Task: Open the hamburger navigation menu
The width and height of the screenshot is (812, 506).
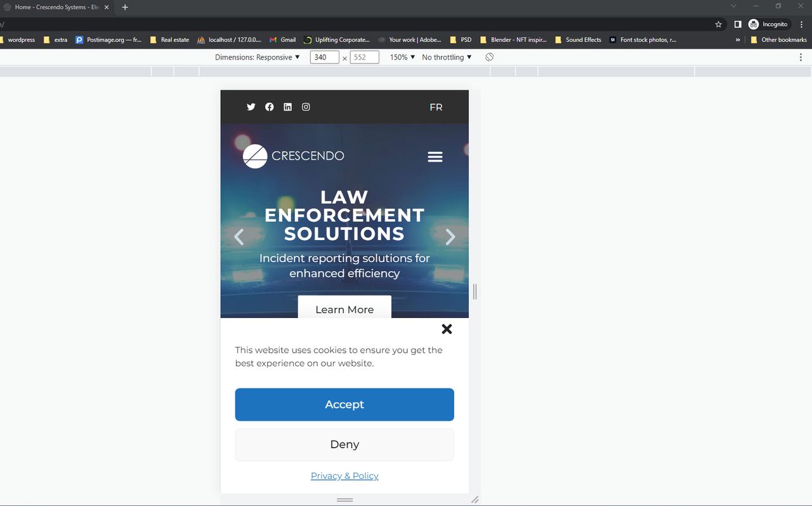Action: (435, 157)
